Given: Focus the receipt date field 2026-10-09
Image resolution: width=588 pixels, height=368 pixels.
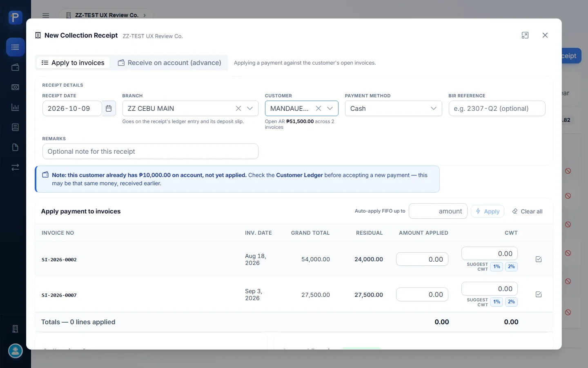Looking at the screenshot, I should [72, 108].
